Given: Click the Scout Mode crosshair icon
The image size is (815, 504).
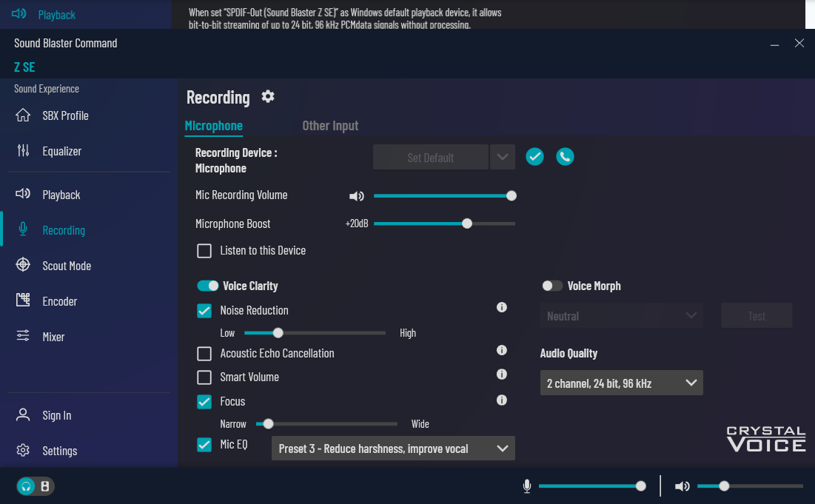Looking at the screenshot, I should [x=23, y=264].
